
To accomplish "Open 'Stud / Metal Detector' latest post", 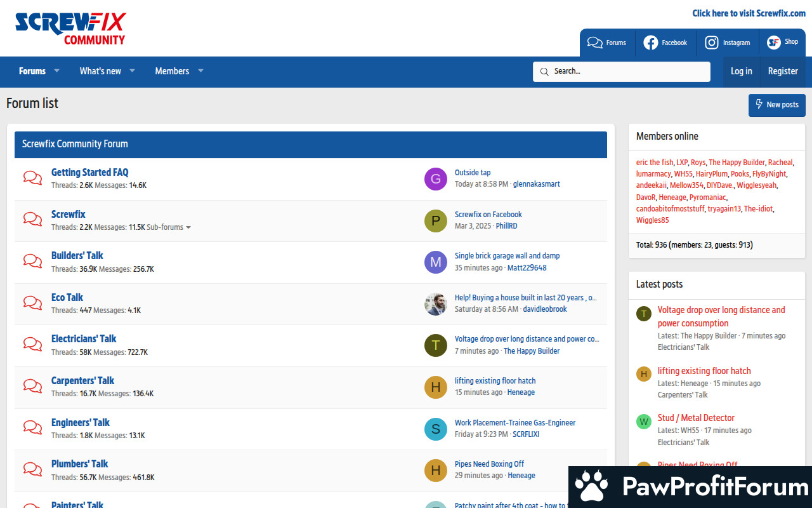I will click(696, 418).
